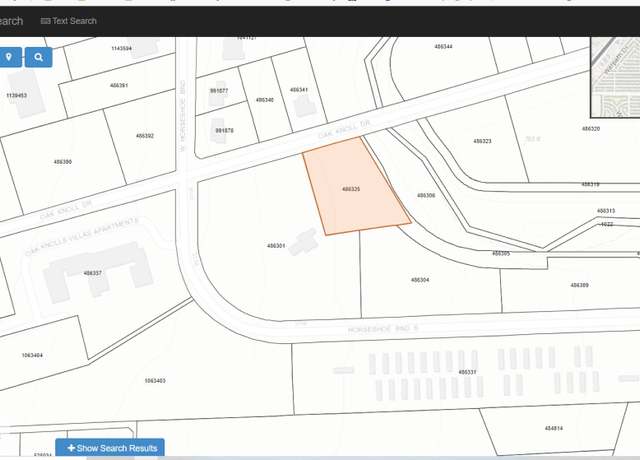Click parcel label 486319
Viewport: 640px width, 460px height.
590,184
